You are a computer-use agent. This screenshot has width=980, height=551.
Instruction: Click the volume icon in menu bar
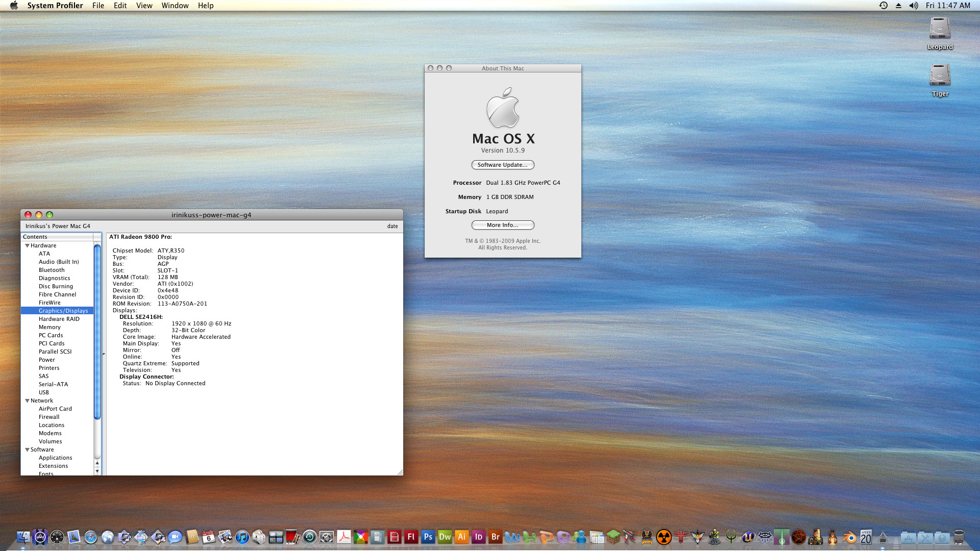coord(914,6)
